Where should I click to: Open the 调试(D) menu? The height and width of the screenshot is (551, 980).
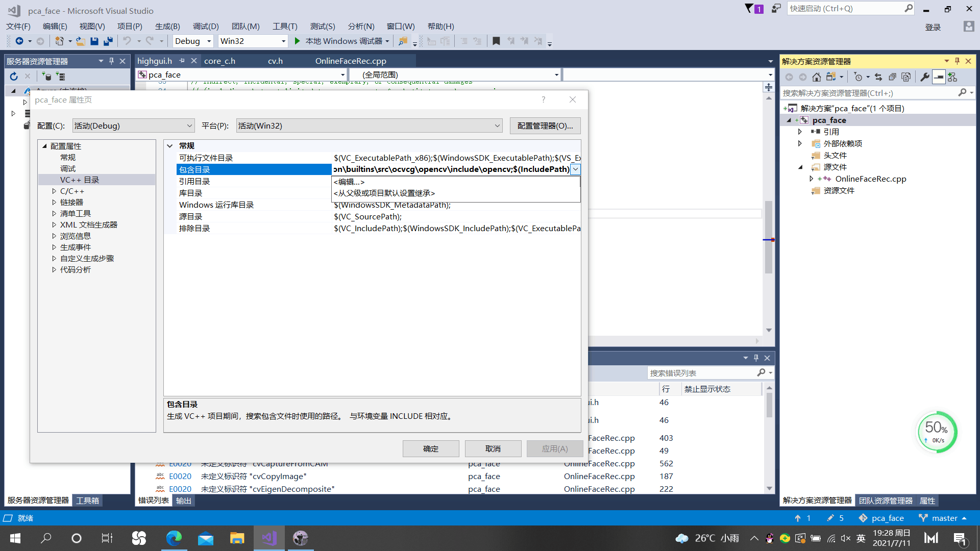click(x=206, y=27)
